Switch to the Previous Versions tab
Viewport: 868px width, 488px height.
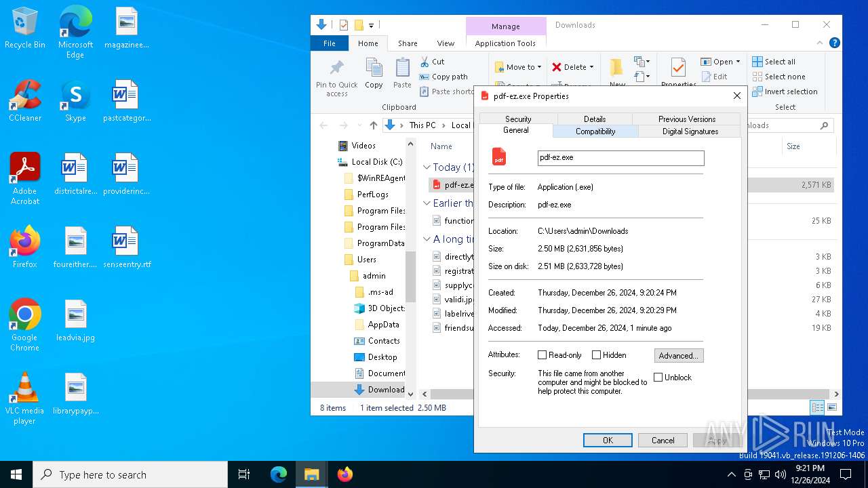pyautogui.click(x=687, y=119)
